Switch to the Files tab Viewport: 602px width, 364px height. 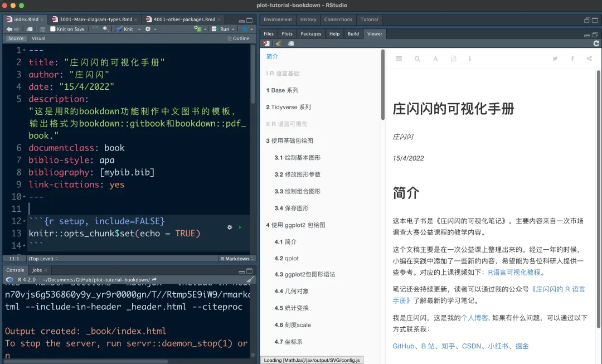[269, 34]
